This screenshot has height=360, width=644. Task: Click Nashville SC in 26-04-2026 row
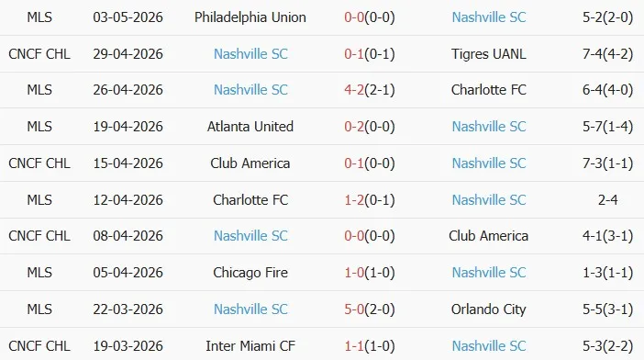pyautogui.click(x=250, y=90)
